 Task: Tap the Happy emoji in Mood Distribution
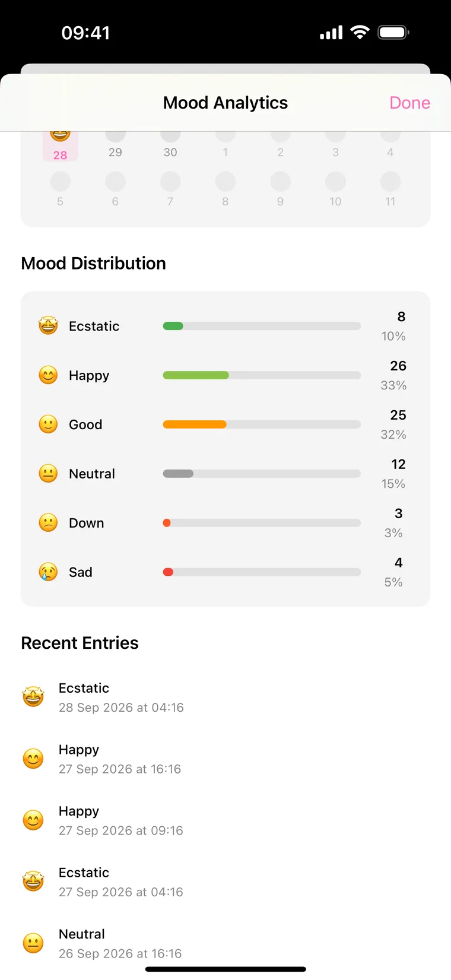[x=48, y=375]
